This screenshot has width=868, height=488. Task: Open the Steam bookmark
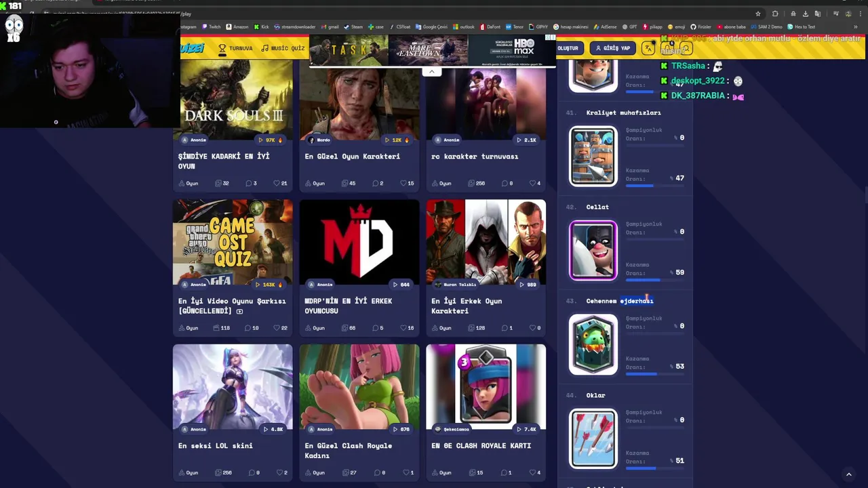(x=353, y=27)
